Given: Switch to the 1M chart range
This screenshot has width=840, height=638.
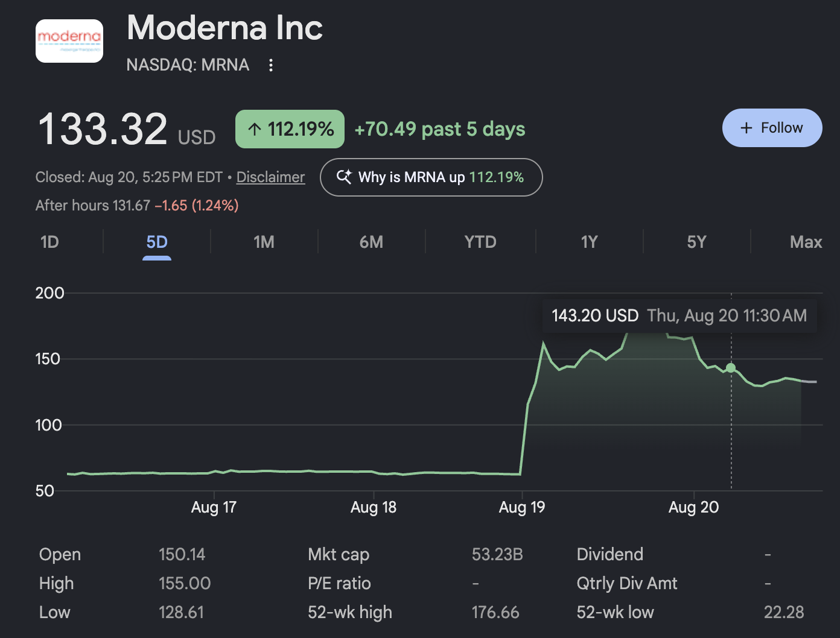Looking at the screenshot, I should (264, 242).
